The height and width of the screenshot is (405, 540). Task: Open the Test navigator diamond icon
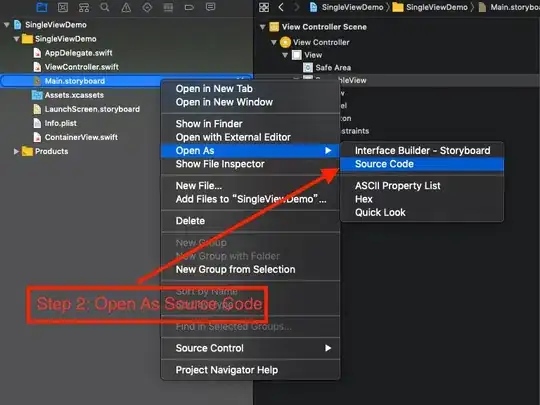[x=147, y=7]
